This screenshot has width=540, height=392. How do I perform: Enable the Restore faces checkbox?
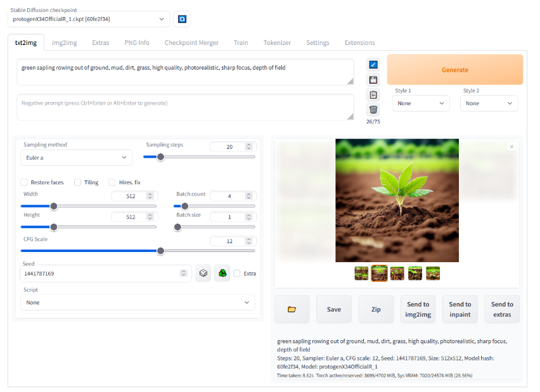pyautogui.click(x=24, y=182)
